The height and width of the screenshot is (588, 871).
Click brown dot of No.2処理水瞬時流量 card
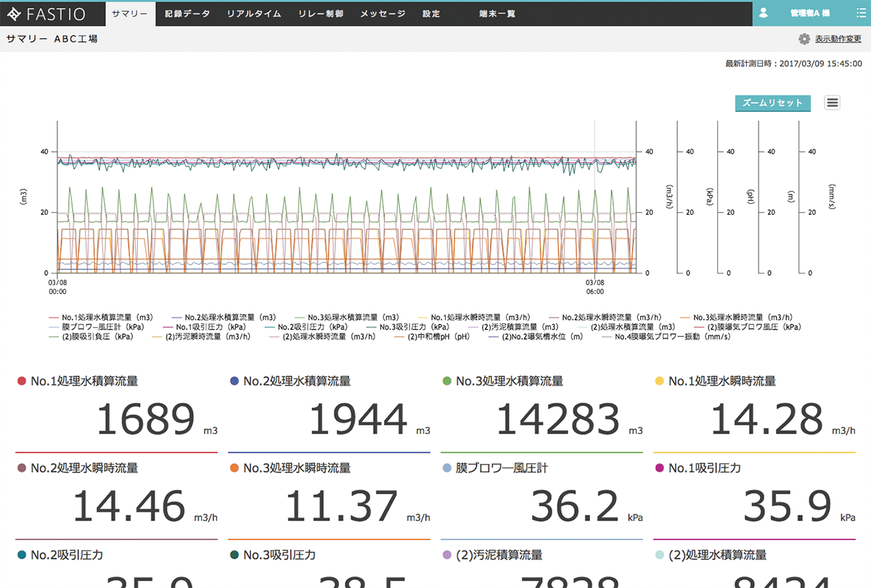[21, 468]
